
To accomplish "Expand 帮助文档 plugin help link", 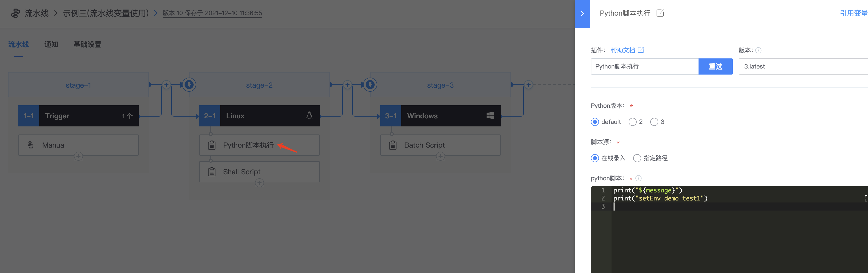I will pyautogui.click(x=626, y=50).
